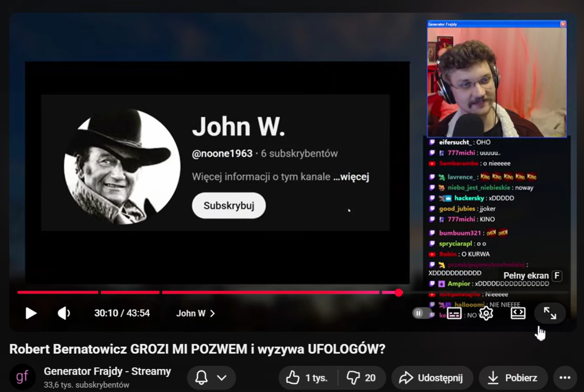Click the 30:10 / 43:54 time display
The width and height of the screenshot is (584, 392).
(x=122, y=313)
